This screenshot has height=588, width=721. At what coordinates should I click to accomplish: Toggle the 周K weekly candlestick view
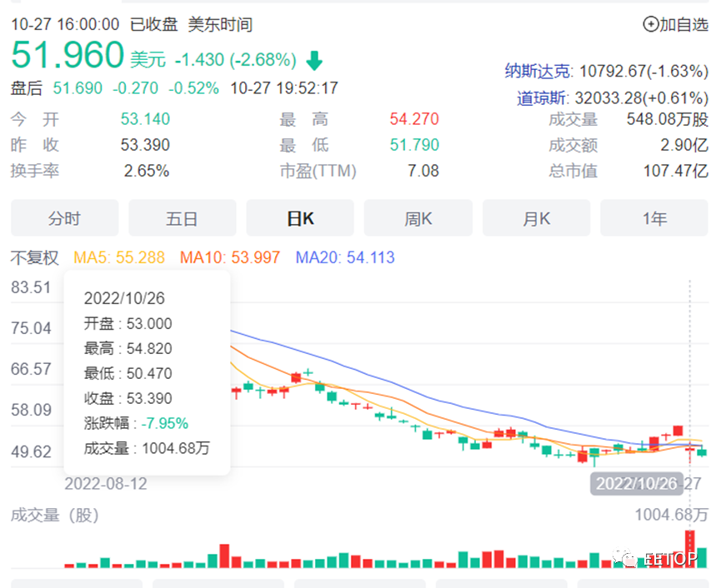418,217
